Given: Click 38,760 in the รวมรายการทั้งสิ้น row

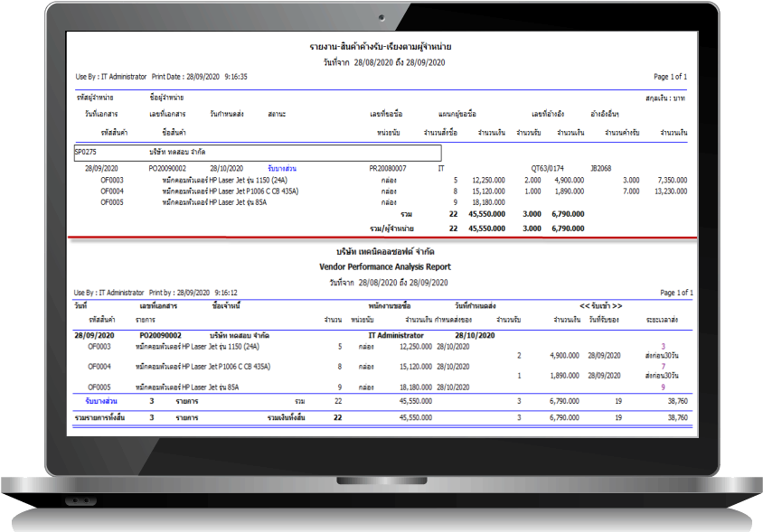Looking at the screenshot, I should coord(677,417).
